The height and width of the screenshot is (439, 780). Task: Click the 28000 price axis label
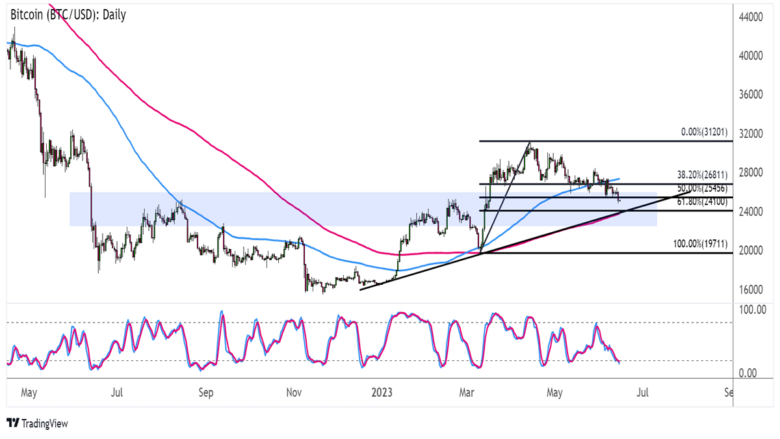click(x=753, y=173)
